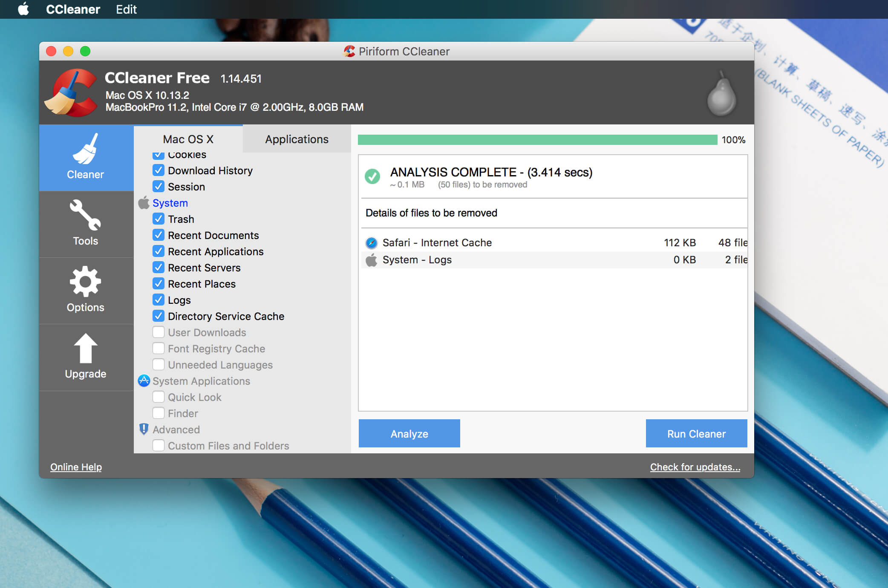Select the Safari - Internet Cache result row

coord(555,243)
